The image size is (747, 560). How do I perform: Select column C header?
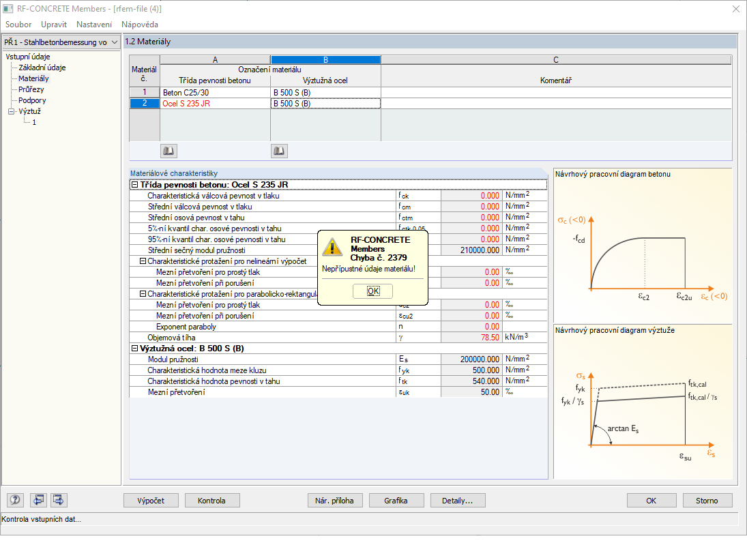[x=556, y=60]
